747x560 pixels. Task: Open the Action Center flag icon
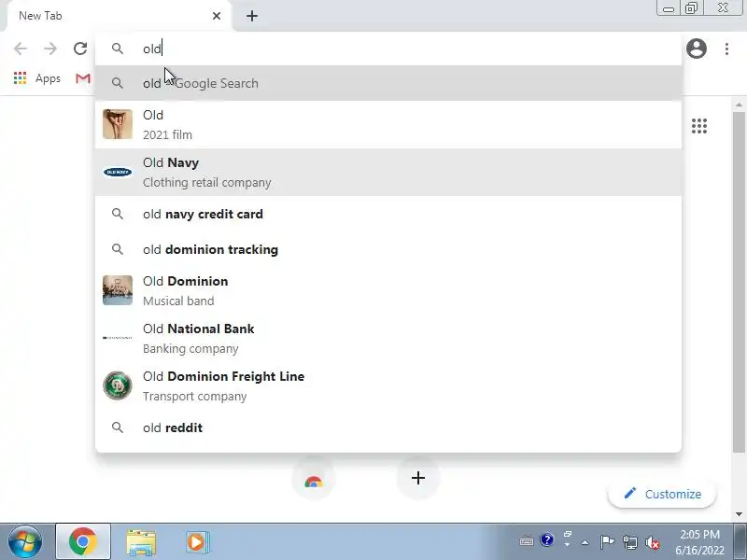click(607, 542)
